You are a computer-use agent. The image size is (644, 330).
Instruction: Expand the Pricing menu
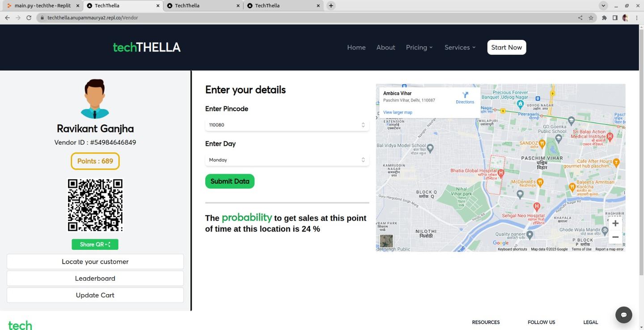point(419,47)
